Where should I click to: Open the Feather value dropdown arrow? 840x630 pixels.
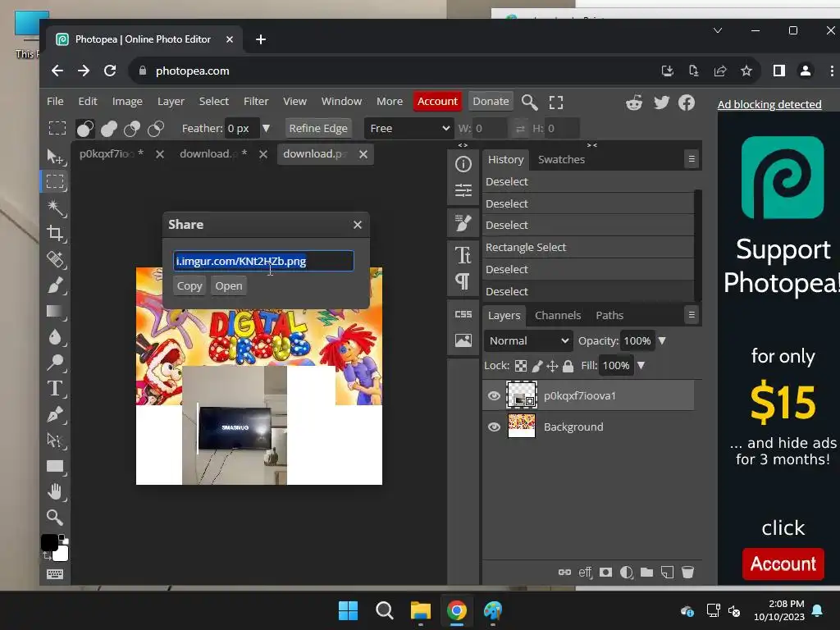266,129
